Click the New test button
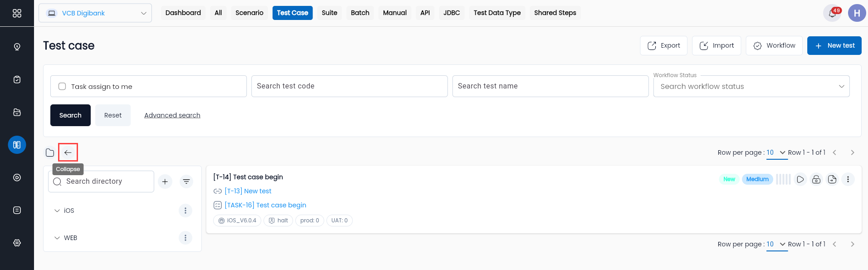This screenshot has width=868, height=270. tap(834, 45)
